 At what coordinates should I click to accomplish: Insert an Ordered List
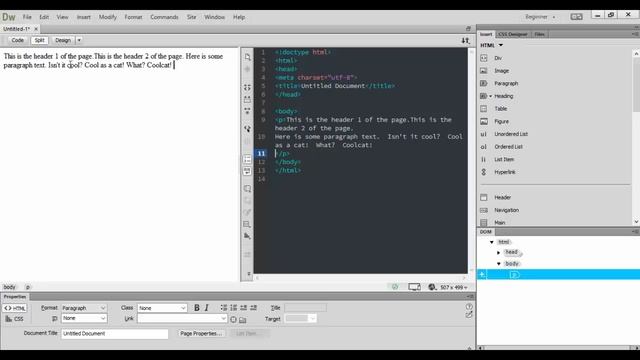(508, 147)
